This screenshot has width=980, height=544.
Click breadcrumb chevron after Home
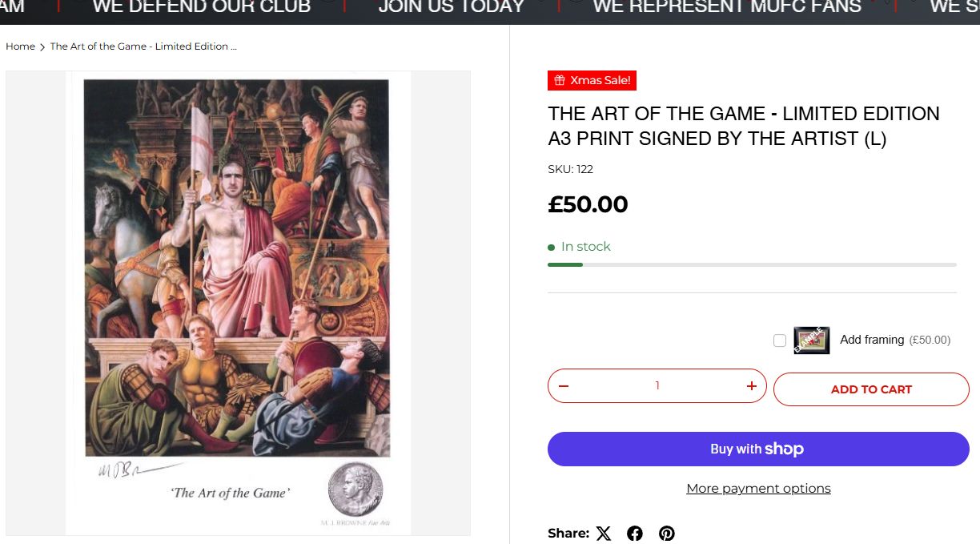coord(42,47)
